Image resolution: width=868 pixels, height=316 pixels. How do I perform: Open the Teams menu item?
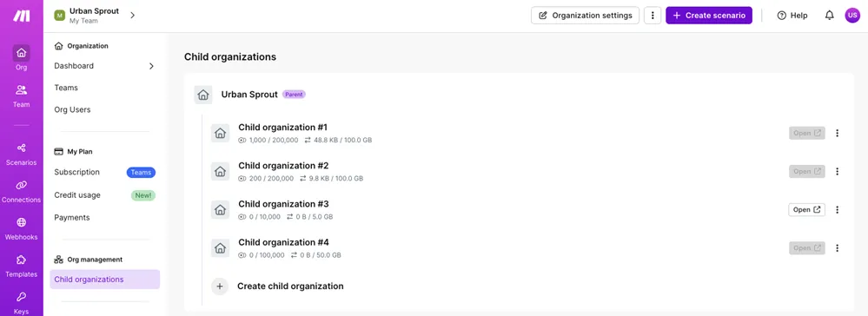click(x=66, y=88)
